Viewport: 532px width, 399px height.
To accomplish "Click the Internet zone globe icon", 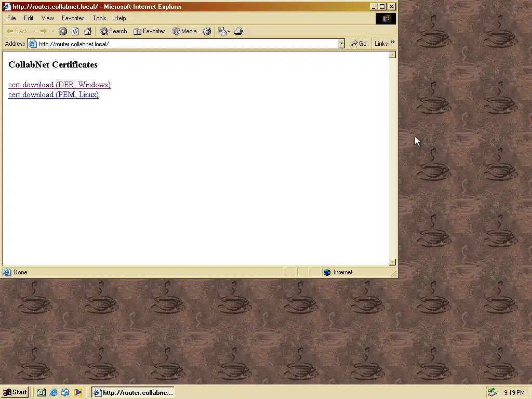I will 327,272.
